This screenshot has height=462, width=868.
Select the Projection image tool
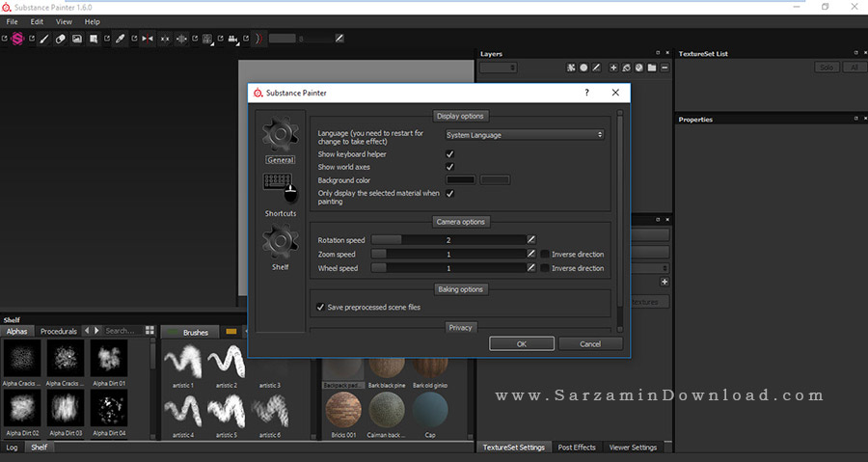pyautogui.click(x=77, y=39)
